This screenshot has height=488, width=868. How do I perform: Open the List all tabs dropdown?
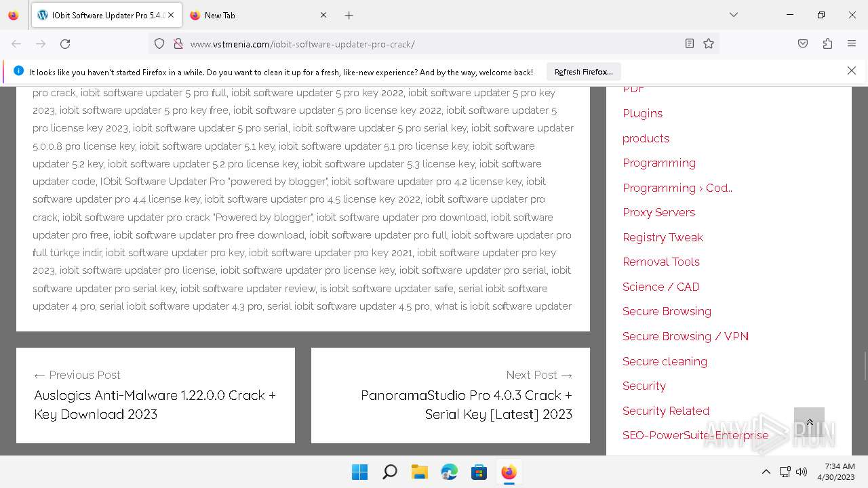pos(733,15)
